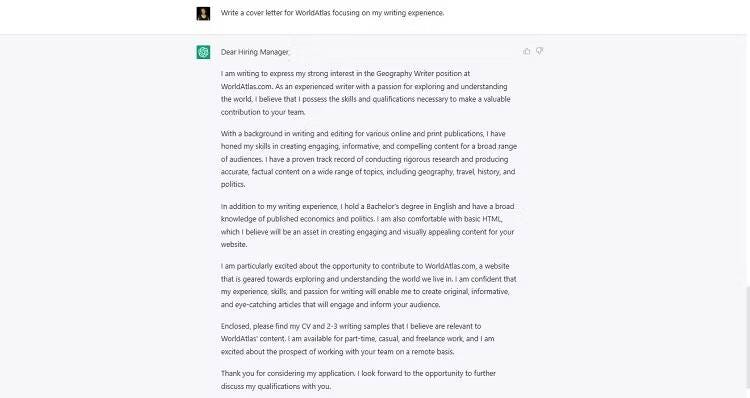Click 'Geography Writer' in the first paragraph
This screenshot has width=750, height=398.
pyautogui.click(x=405, y=74)
